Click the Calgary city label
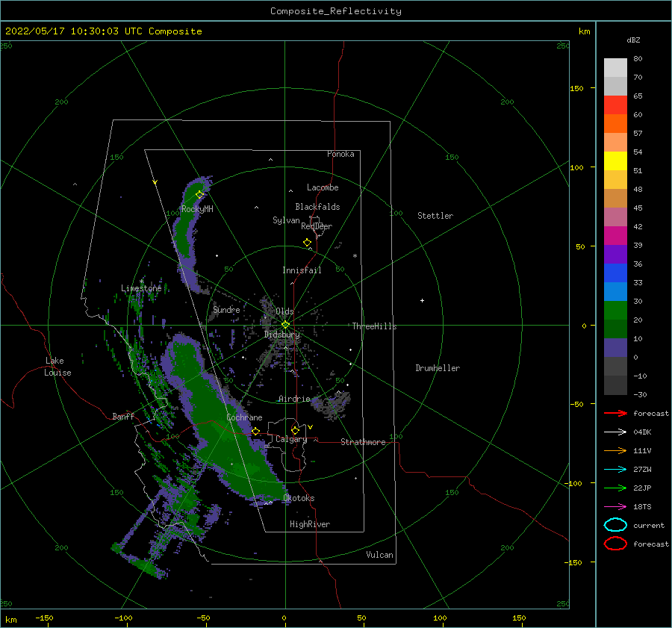The image size is (672, 628). 291,439
